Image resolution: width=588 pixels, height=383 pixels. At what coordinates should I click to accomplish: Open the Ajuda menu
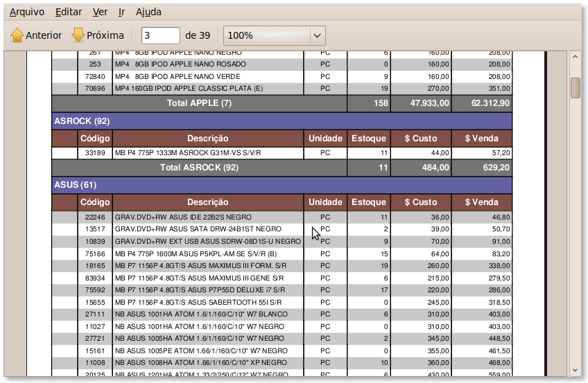click(148, 12)
